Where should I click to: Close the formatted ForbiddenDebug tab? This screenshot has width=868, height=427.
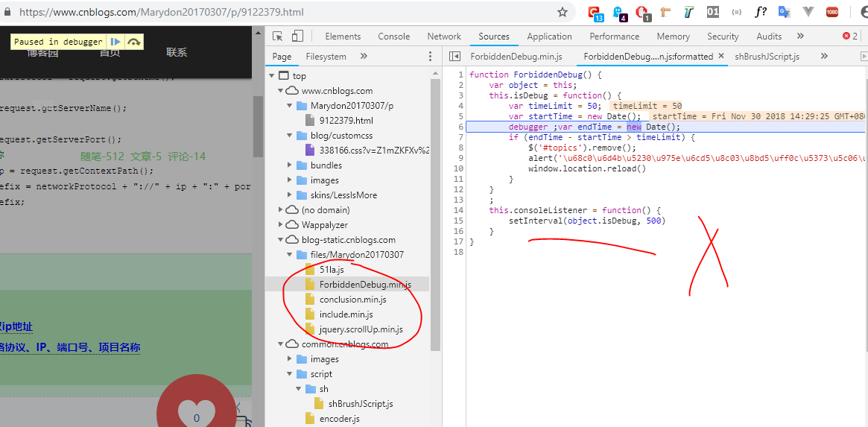point(720,56)
